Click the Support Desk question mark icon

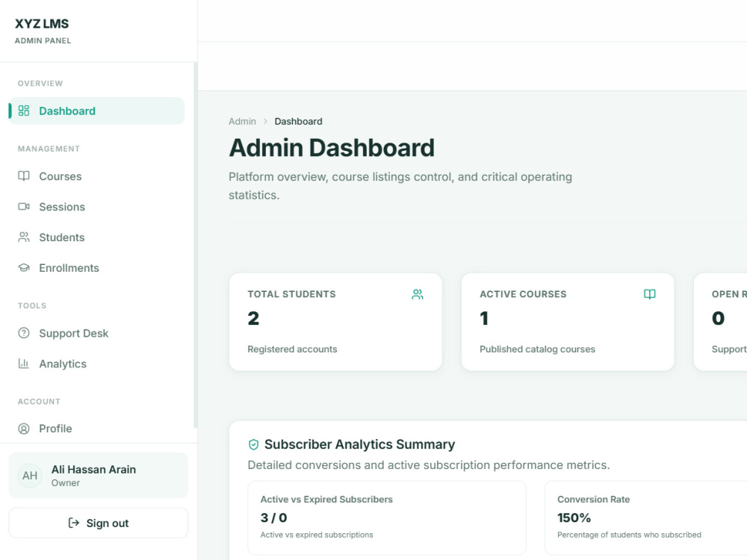pos(24,333)
